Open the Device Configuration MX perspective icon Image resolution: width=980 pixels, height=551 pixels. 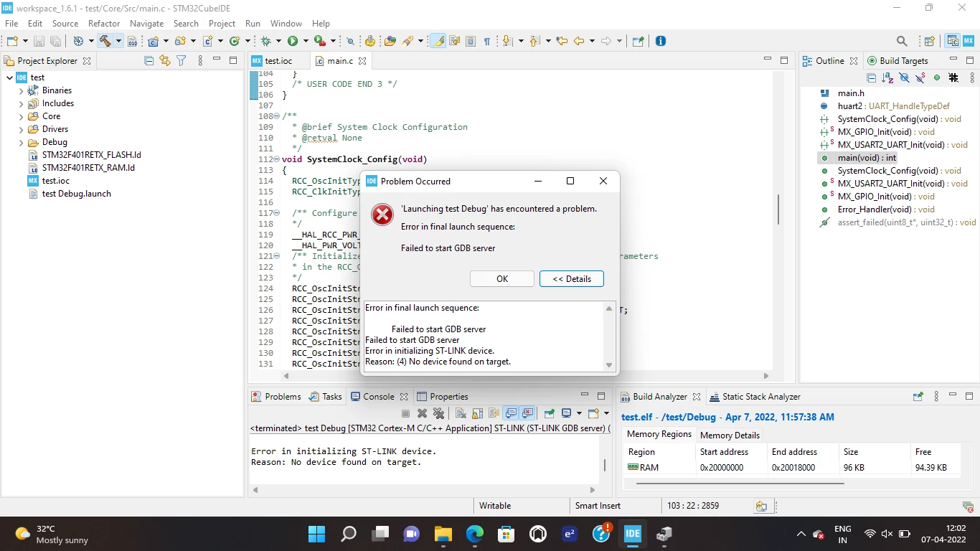969,41
